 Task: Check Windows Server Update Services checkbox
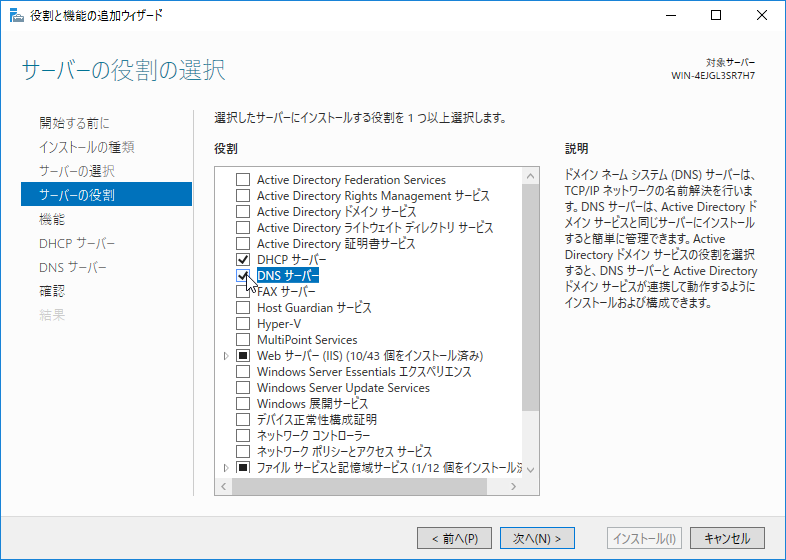pyautogui.click(x=243, y=388)
